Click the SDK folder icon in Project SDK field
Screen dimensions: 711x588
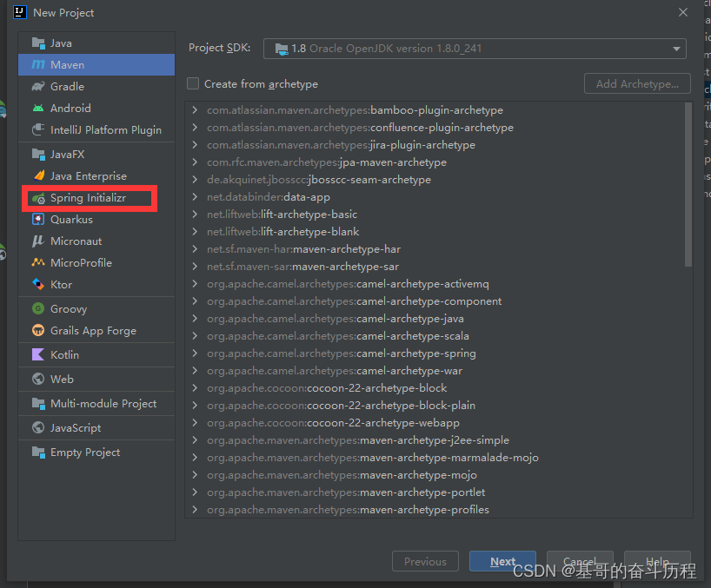(282, 49)
